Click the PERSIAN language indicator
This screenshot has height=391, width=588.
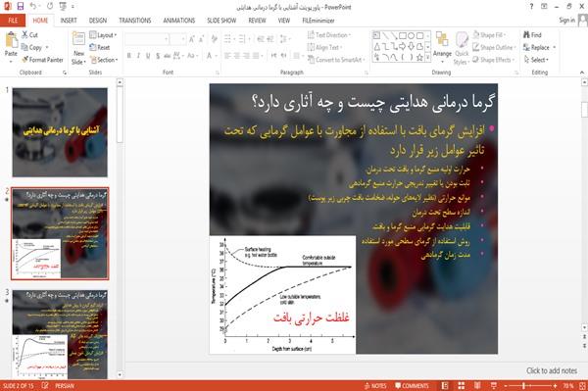65,385
